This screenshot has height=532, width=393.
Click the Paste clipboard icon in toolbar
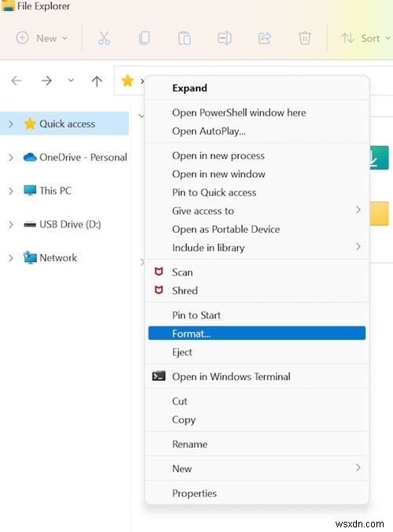coord(184,39)
